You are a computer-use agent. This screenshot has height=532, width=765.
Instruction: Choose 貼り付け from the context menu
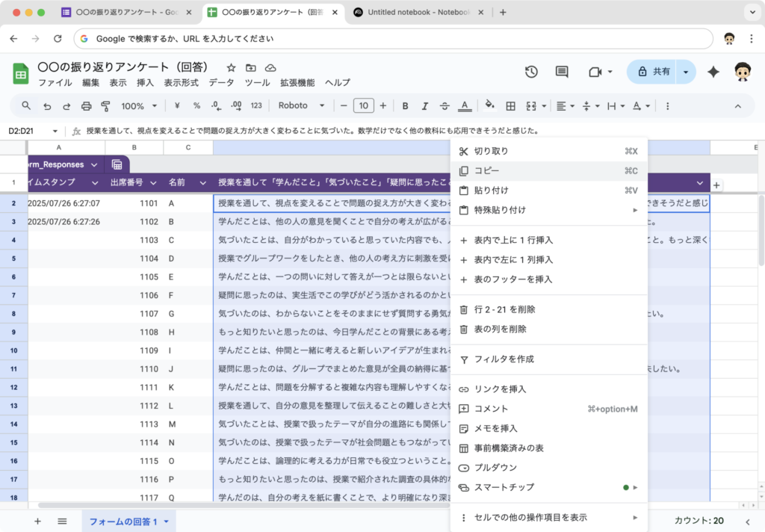pyautogui.click(x=549, y=191)
